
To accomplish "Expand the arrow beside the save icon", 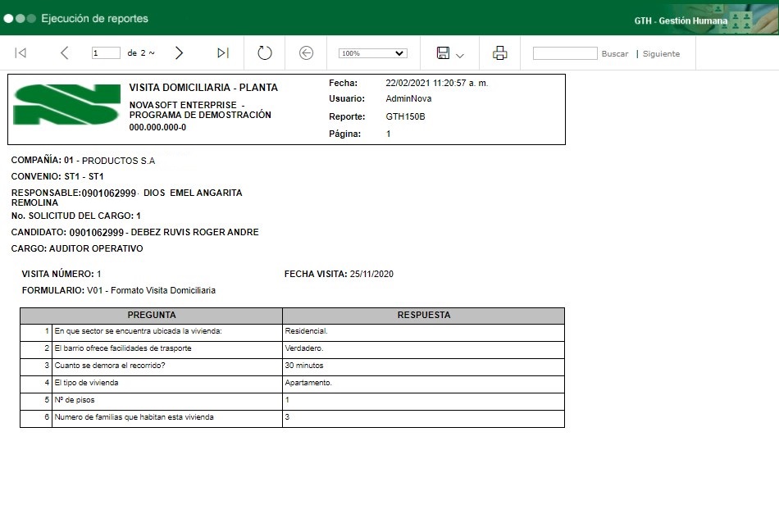I will coord(460,55).
